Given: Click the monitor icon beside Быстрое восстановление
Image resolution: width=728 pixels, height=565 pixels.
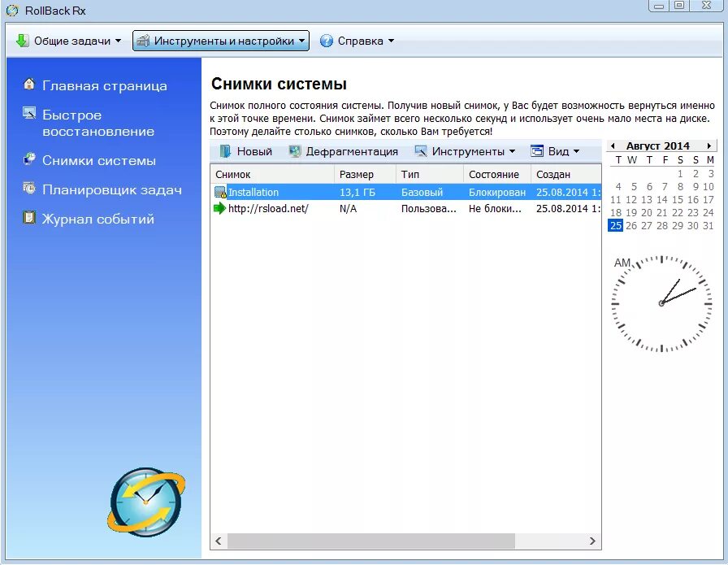Looking at the screenshot, I should [x=29, y=113].
